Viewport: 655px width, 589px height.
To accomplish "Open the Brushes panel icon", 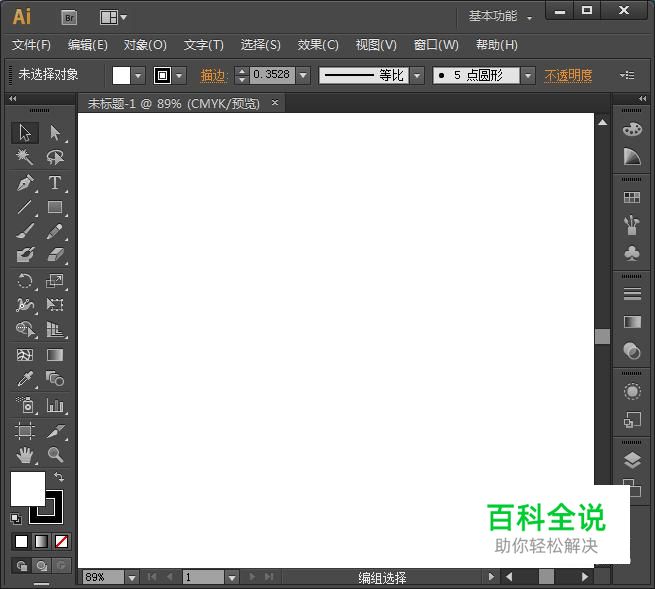I will point(632,225).
